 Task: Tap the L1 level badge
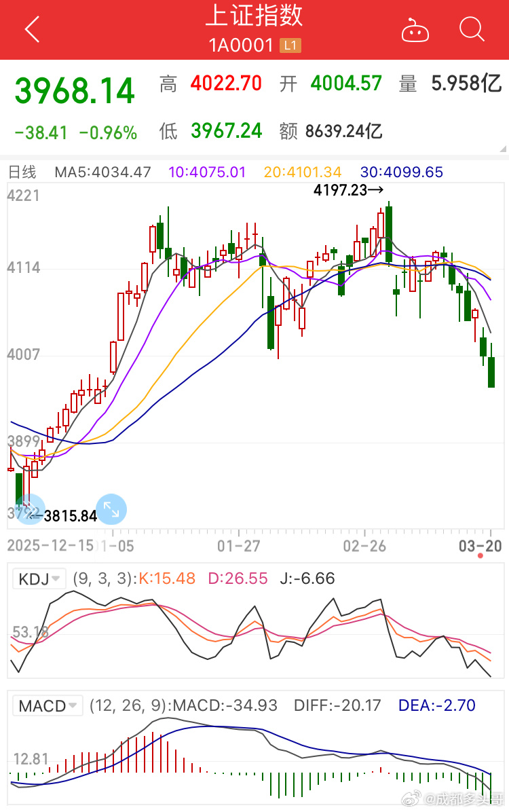tap(290, 45)
